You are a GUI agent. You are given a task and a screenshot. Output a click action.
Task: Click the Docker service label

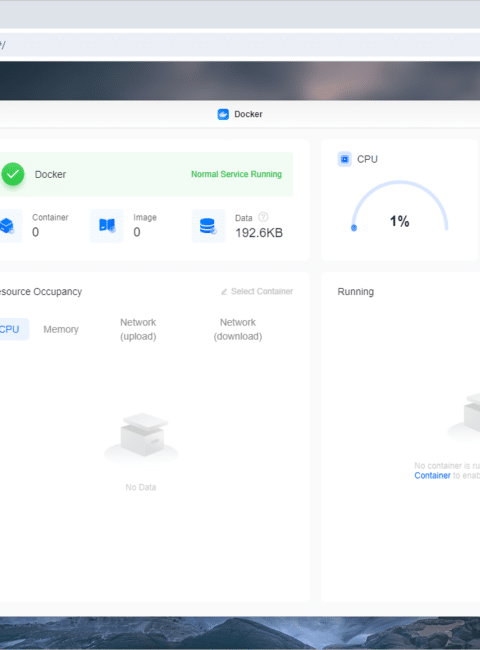pyautogui.click(x=50, y=175)
